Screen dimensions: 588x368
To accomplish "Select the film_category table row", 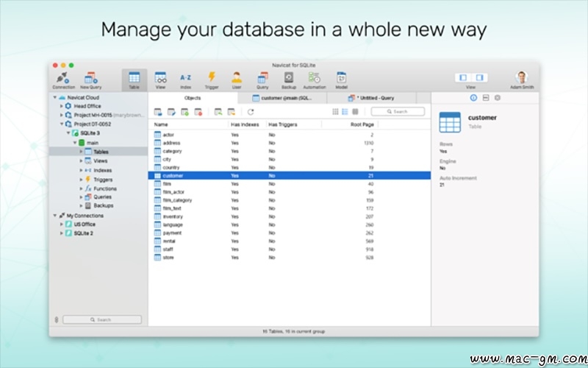I will (x=289, y=200).
